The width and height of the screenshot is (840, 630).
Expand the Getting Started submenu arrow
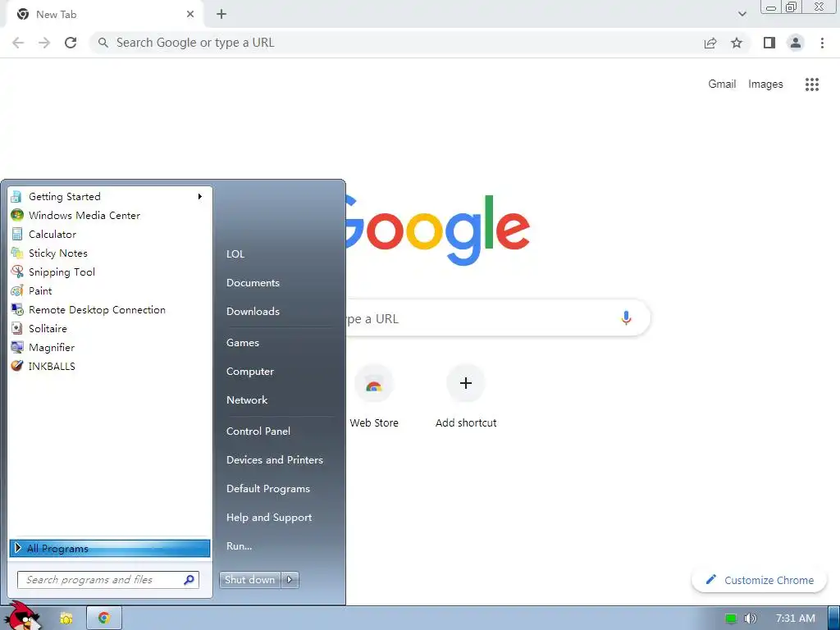pos(200,197)
